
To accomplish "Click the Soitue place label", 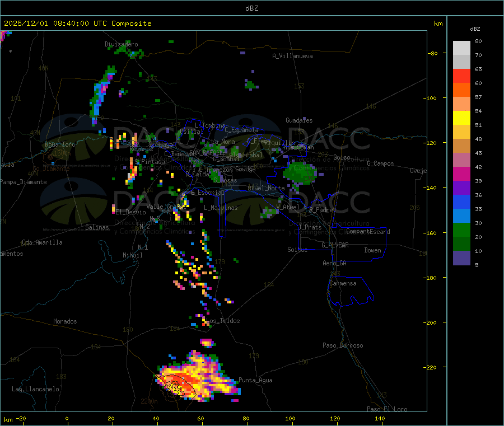I will coord(297,250).
